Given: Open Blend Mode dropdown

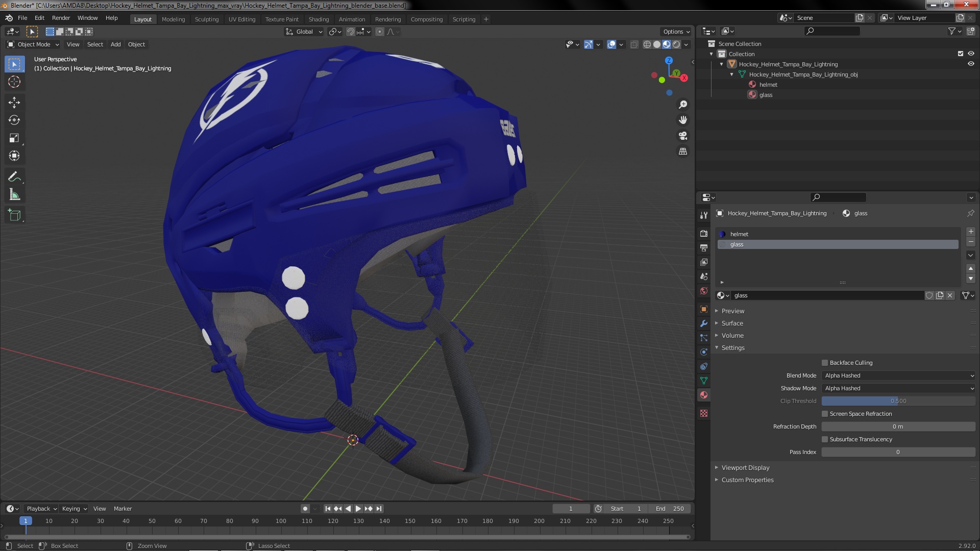Looking at the screenshot, I should 898,375.
